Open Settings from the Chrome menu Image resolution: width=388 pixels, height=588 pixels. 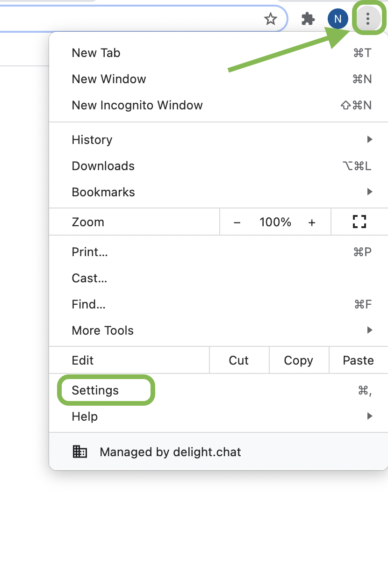[x=95, y=390]
